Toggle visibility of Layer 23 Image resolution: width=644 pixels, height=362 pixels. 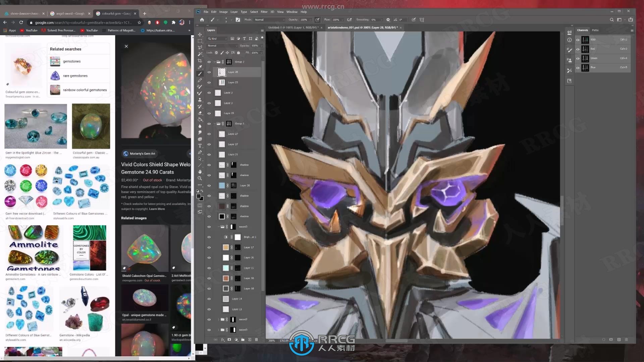[x=209, y=82]
